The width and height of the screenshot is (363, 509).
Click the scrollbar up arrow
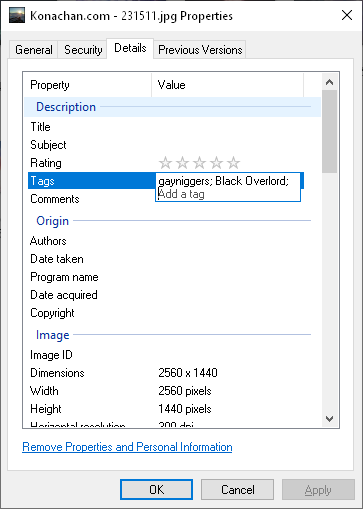pos(330,82)
